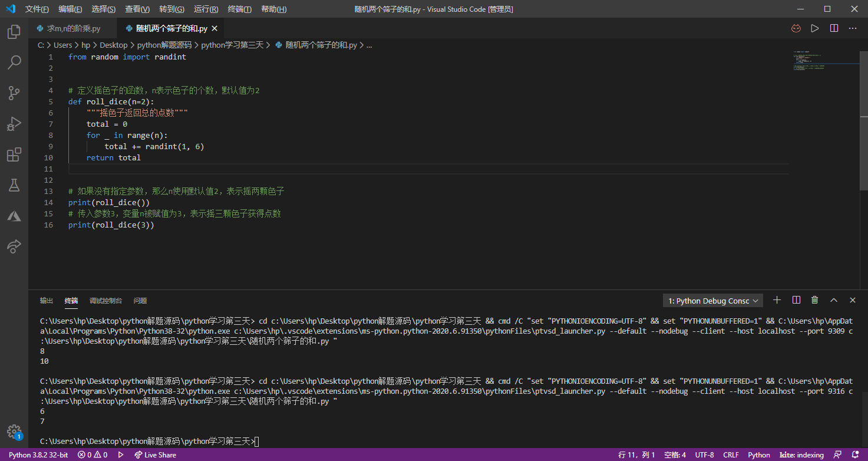Click the VS Code logo in the title bar

11,9
